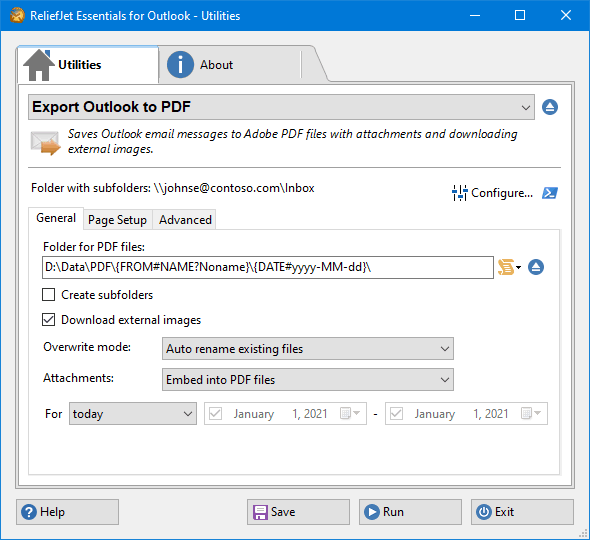Open the macro script icon for folder path

point(509,267)
